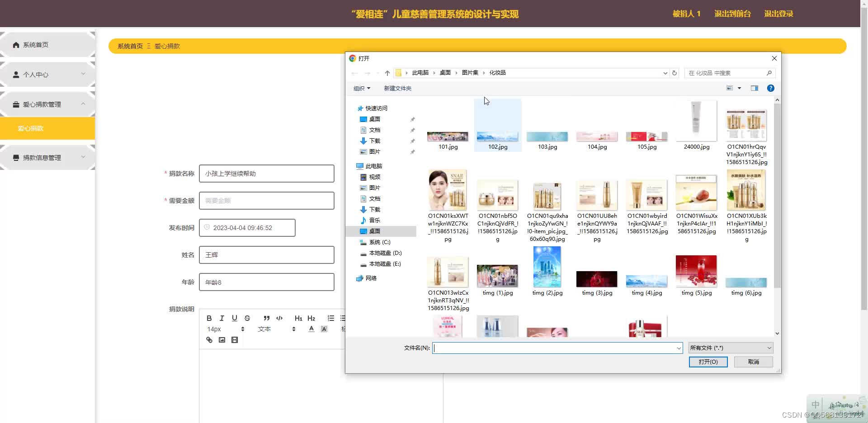Toggle italic formatting in the editor
The image size is (868, 423).
pos(222,318)
